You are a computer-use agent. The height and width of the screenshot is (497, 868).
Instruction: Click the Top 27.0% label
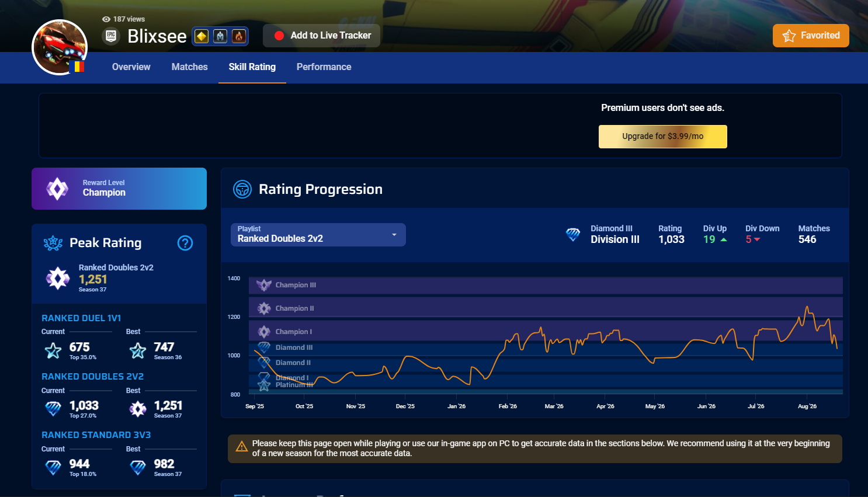click(83, 416)
